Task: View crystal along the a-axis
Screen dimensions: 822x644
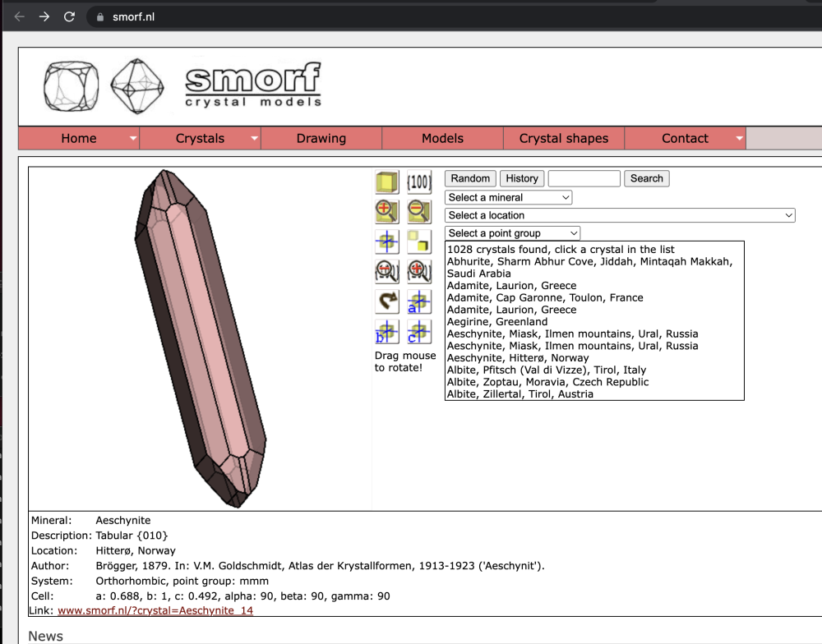Action: [419, 301]
